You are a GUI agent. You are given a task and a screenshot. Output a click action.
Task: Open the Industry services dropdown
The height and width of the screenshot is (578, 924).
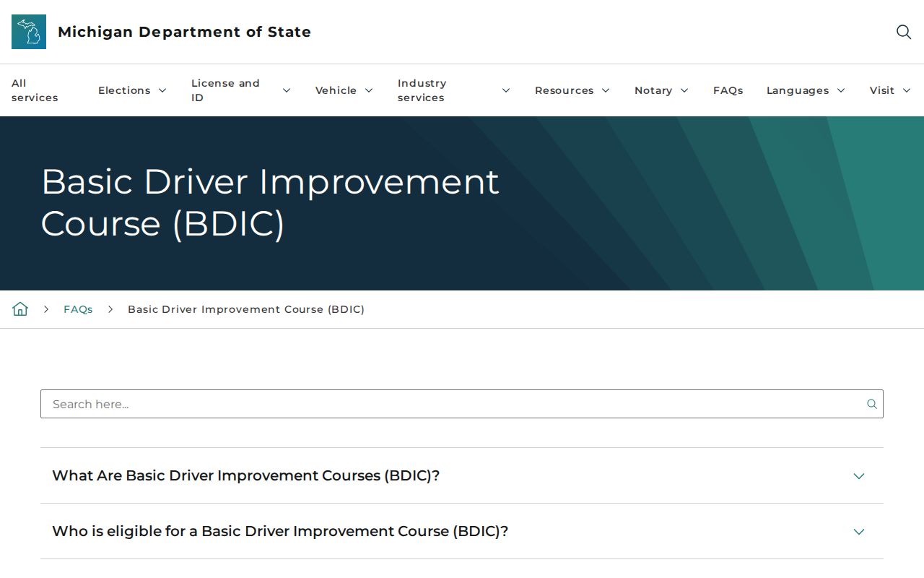click(453, 90)
